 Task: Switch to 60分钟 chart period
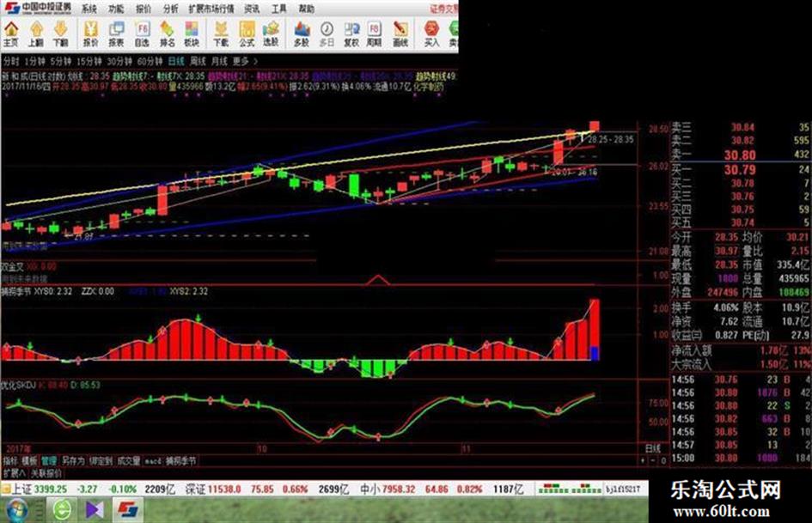[150, 61]
